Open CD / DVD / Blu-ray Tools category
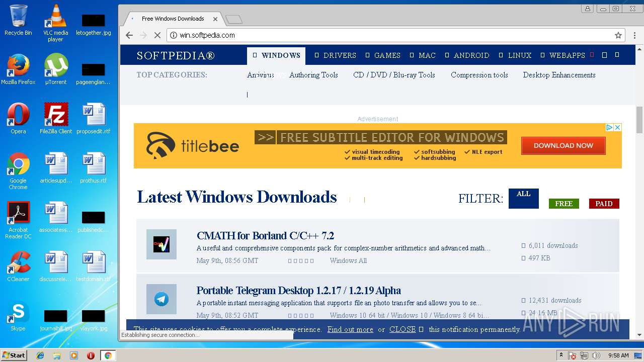The width and height of the screenshot is (644, 362). [394, 75]
